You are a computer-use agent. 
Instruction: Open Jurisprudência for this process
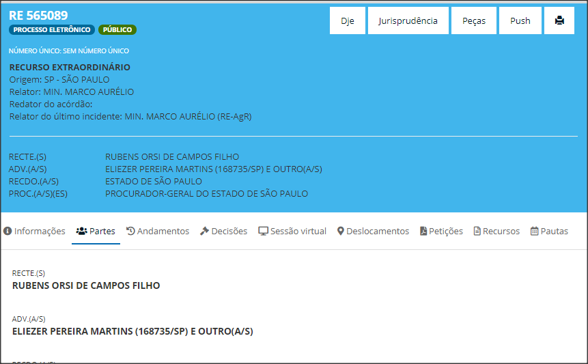[x=408, y=20]
